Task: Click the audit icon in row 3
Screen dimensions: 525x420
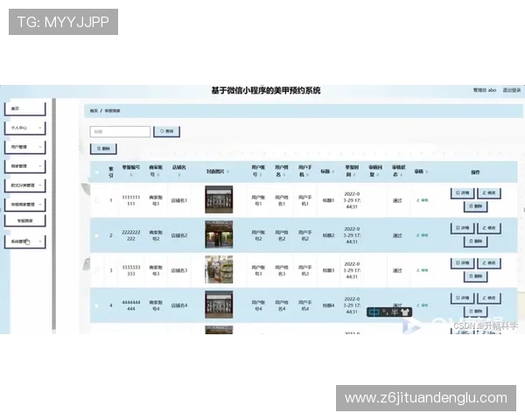Action: coord(423,270)
